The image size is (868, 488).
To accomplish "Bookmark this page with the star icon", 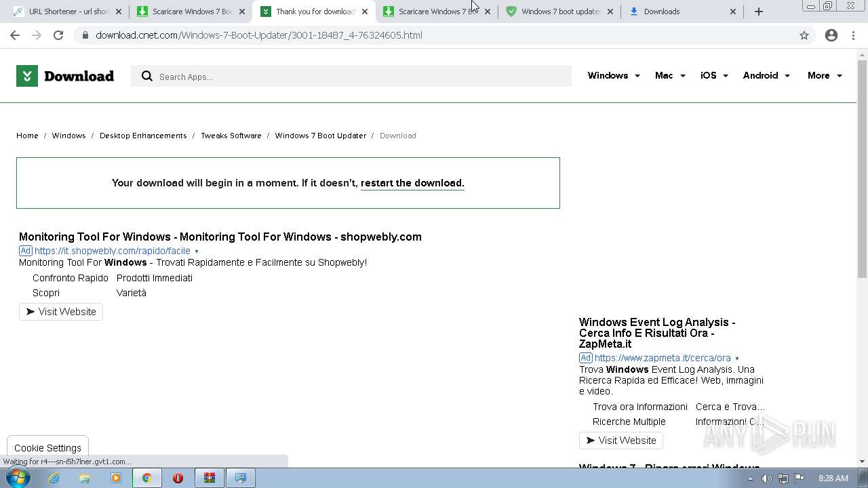I will tap(804, 35).
